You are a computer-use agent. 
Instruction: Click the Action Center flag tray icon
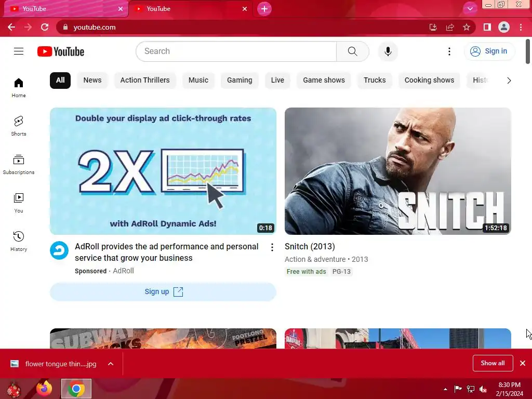[x=458, y=389]
